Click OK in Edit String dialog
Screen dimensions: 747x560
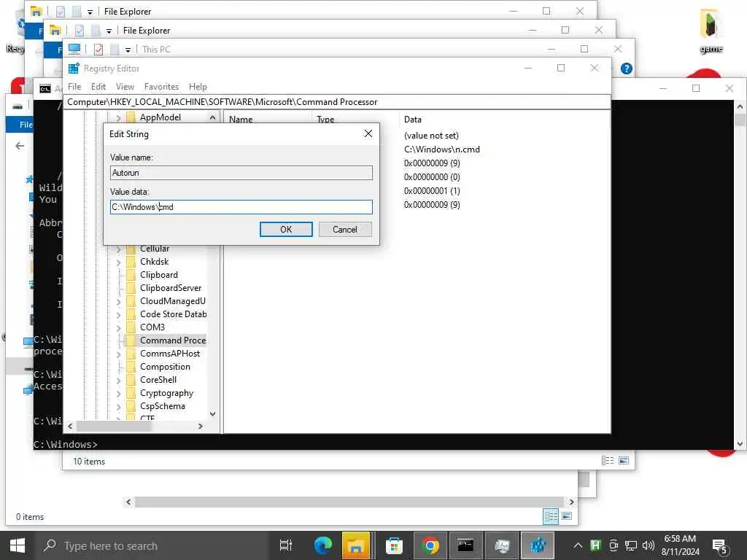[x=286, y=230]
